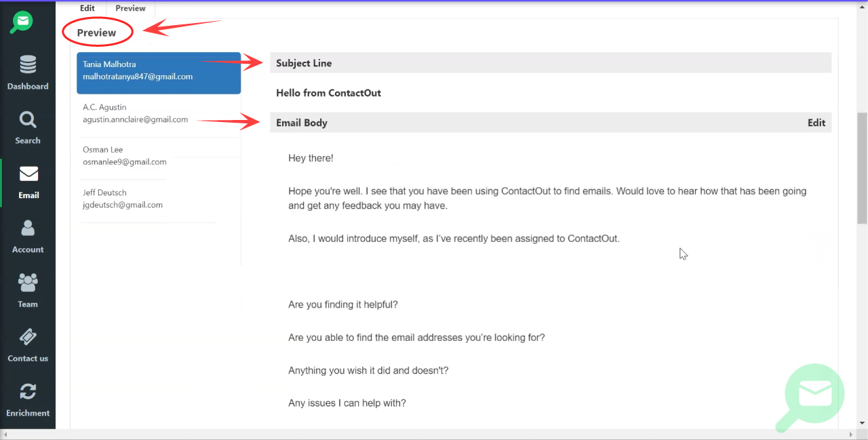Image resolution: width=868 pixels, height=440 pixels.
Task: Click 'Are you able to find the email' line
Action: (x=416, y=338)
